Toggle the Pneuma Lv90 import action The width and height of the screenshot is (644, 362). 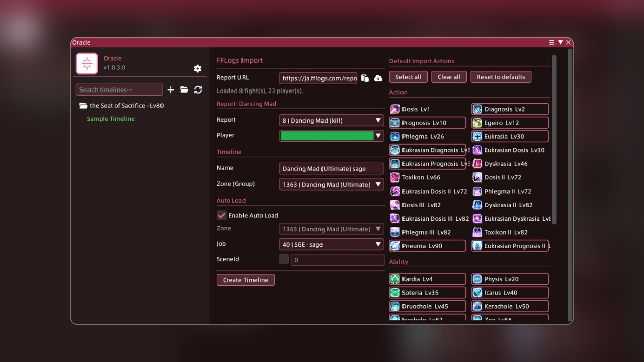[428, 246]
